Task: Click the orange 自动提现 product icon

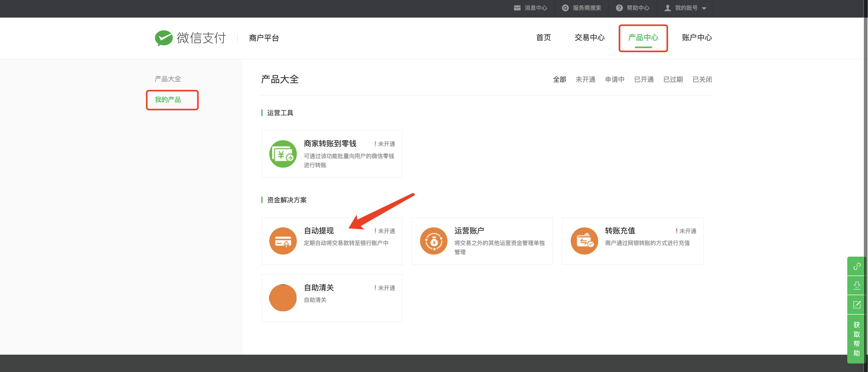Action: click(x=283, y=241)
